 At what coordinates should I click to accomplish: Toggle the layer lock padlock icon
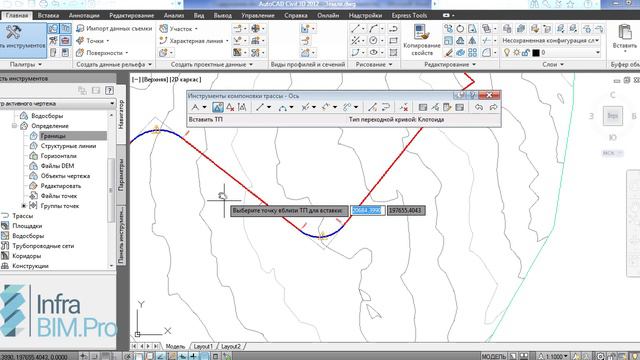526,53
